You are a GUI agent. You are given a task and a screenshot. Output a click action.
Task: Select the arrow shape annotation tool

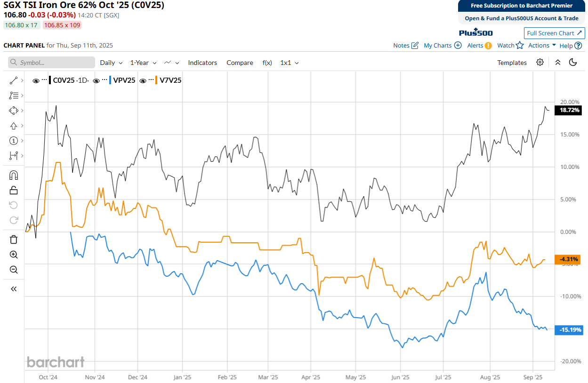click(x=13, y=126)
